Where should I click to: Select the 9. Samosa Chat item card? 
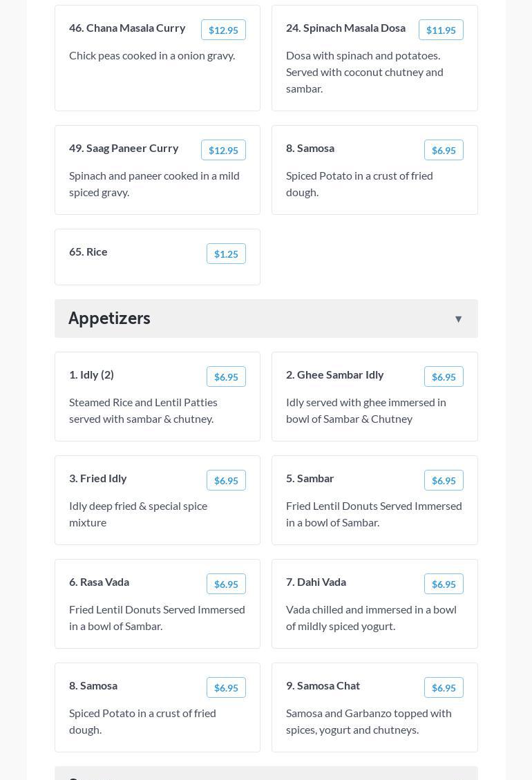[x=374, y=707]
